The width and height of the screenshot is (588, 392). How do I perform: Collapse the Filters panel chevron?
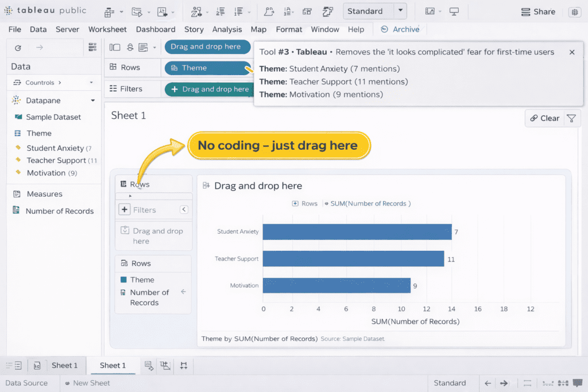184,209
